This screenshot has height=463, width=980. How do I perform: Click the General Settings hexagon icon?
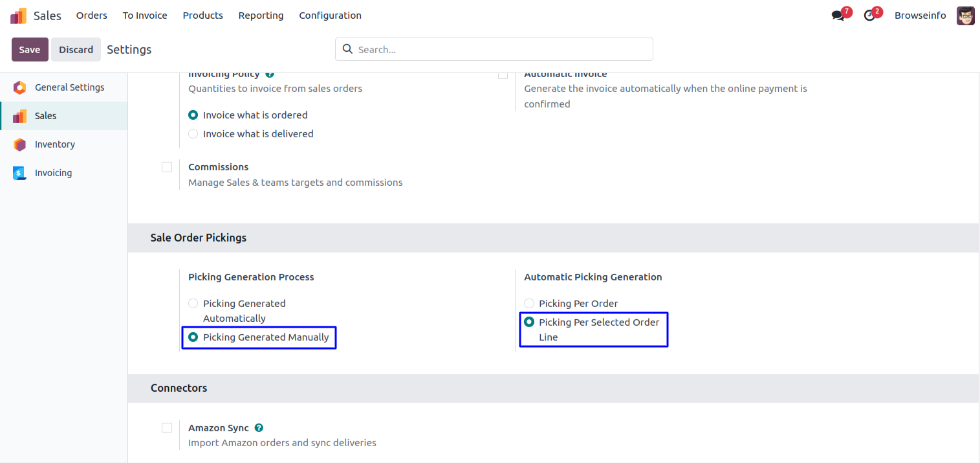coord(19,87)
